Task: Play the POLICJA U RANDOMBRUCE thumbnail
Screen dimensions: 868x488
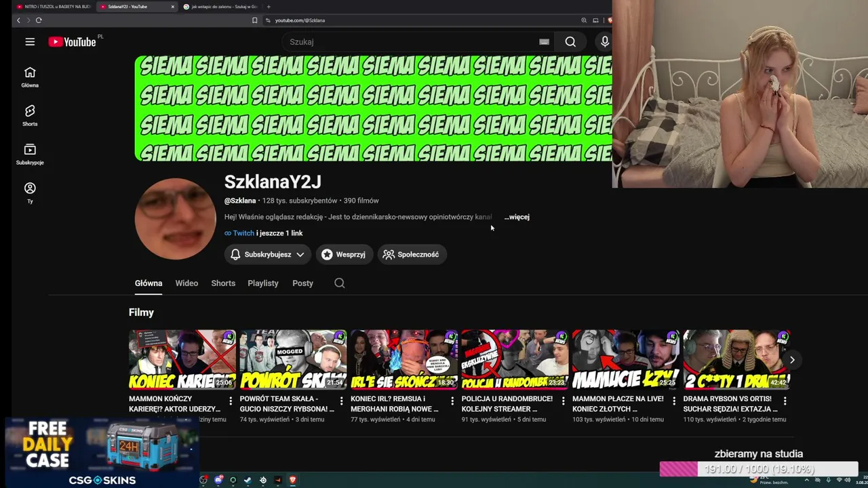Action: [x=515, y=360]
